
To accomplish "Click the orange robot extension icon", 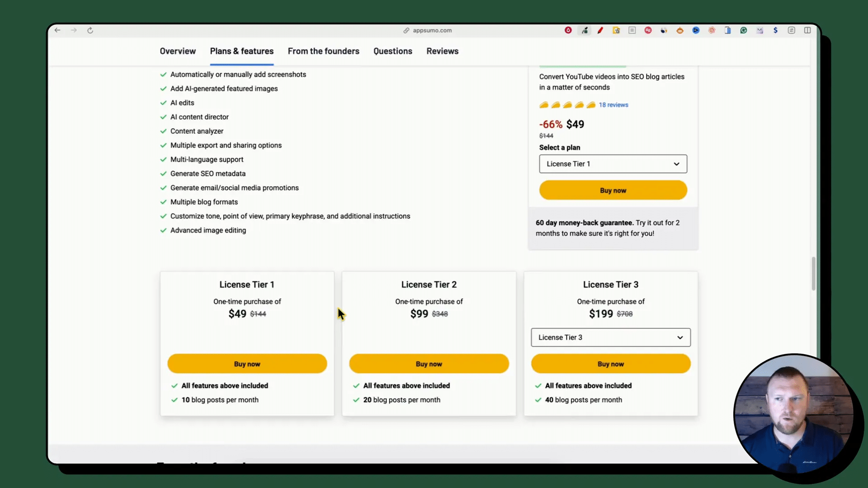I will coord(680,30).
